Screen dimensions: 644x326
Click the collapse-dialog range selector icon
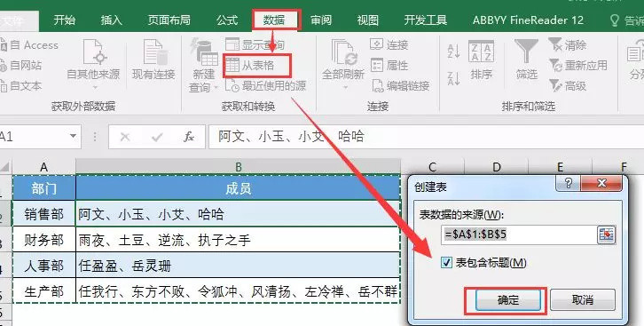tap(606, 235)
